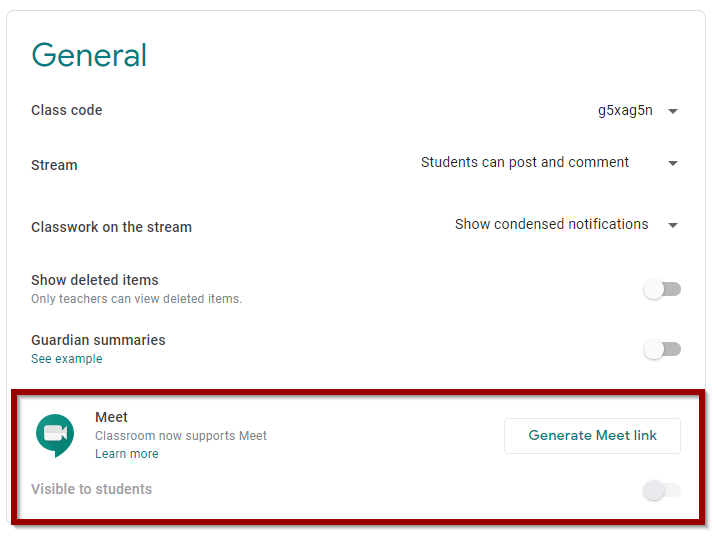This screenshot has width=718, height=539.
Task: Click the Class code label
Action: tap(67, 110)
